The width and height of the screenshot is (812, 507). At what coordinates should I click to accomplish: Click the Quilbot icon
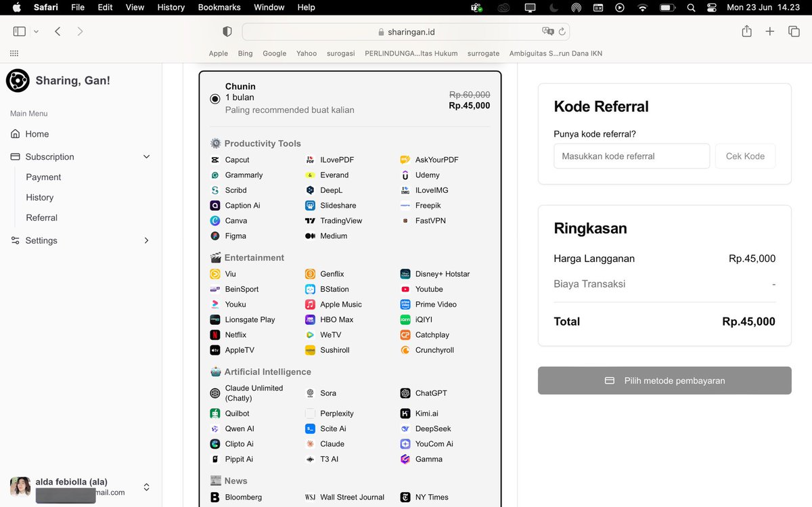click(x=215, y=414)
